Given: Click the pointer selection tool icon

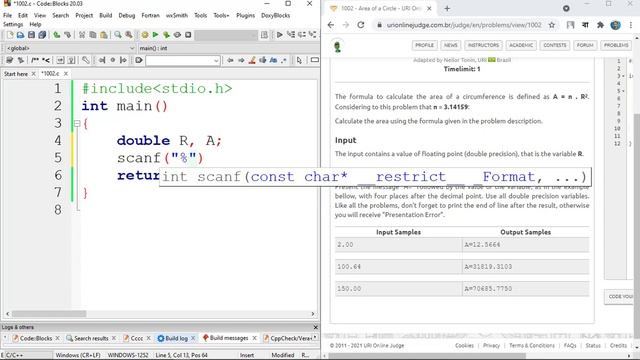Looking at the screenshot, I should [x=299, y=60].
